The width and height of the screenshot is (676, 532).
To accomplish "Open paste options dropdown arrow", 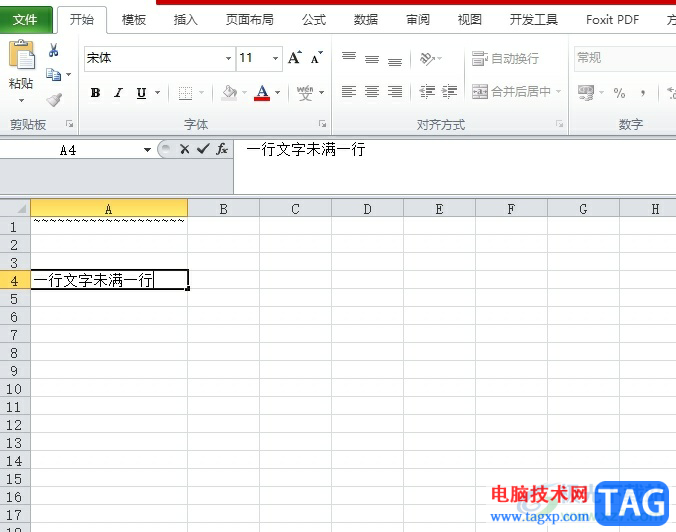I will 21,100.
